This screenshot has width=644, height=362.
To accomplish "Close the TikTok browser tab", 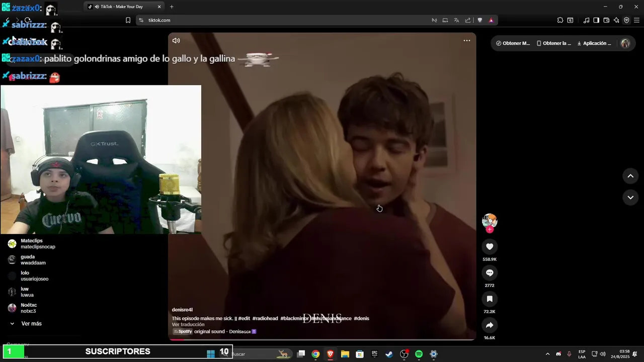I will click(x=159, y=7).
